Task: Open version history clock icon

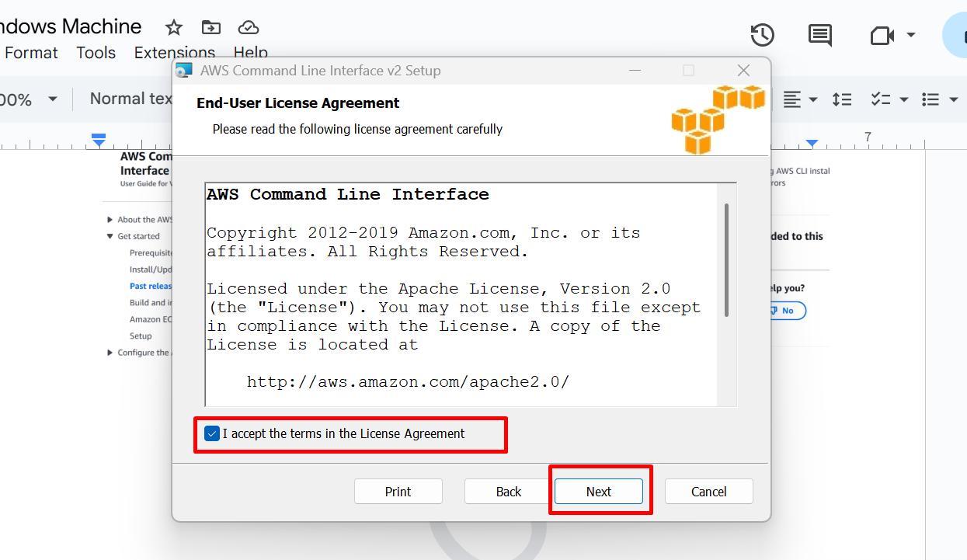Action: (763, 35)
